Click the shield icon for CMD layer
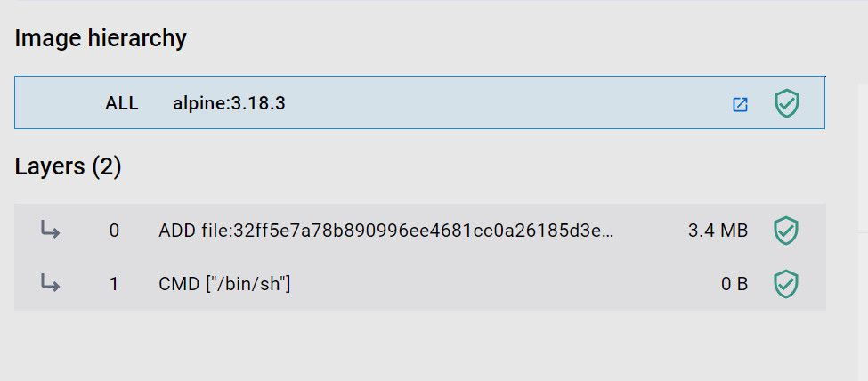The width and height of the screenshot is (868, 381). [x=786, y=284]
